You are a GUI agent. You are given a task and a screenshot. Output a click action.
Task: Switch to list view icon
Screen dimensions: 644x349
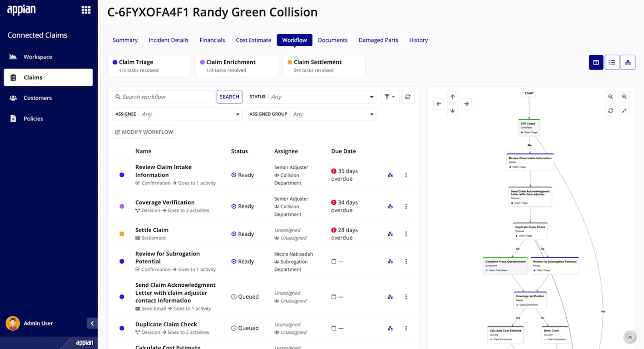pos(612,62)
